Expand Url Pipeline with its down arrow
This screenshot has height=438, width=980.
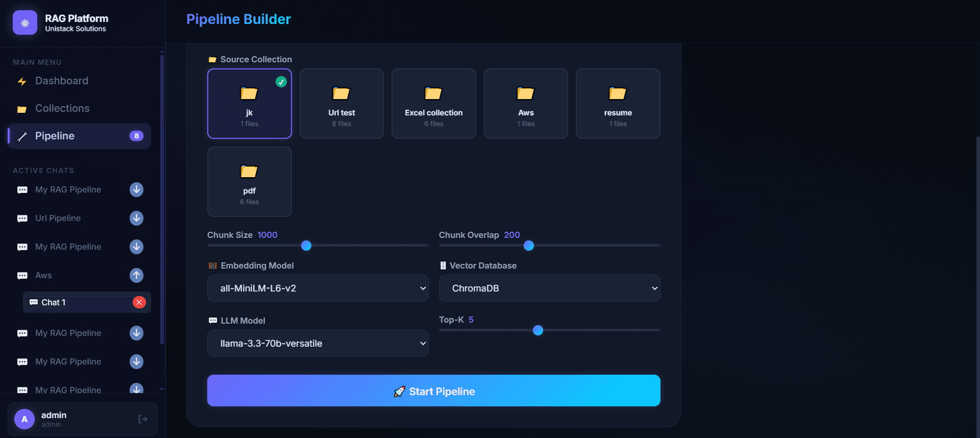coord(136,218)
